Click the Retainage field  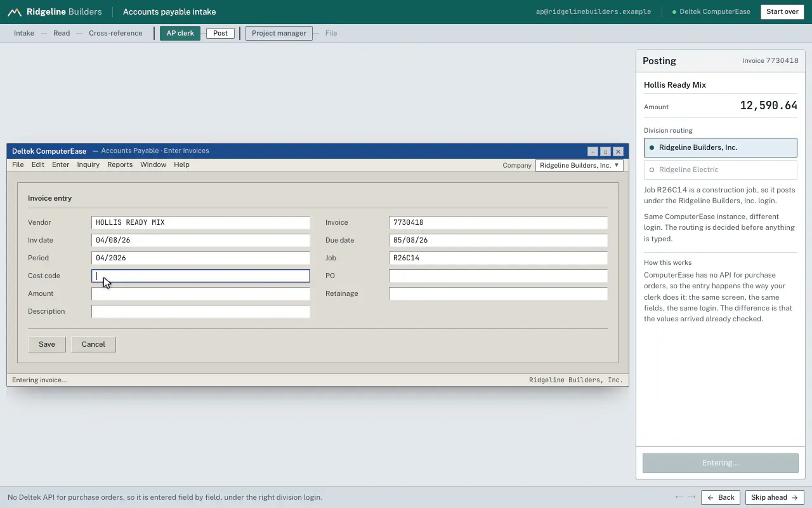pyautogui.click(x=498, y=293)
